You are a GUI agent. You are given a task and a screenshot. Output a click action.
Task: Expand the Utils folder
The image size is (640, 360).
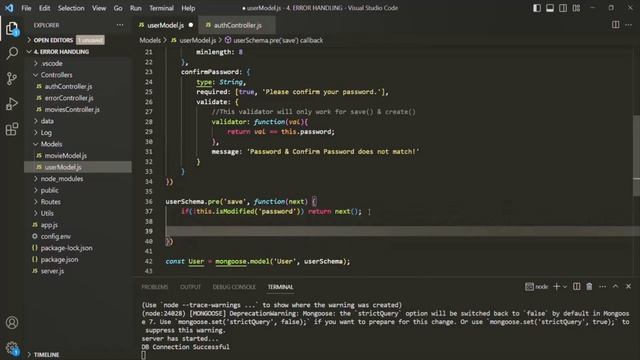pyautogui.click(x=78, y=213)
